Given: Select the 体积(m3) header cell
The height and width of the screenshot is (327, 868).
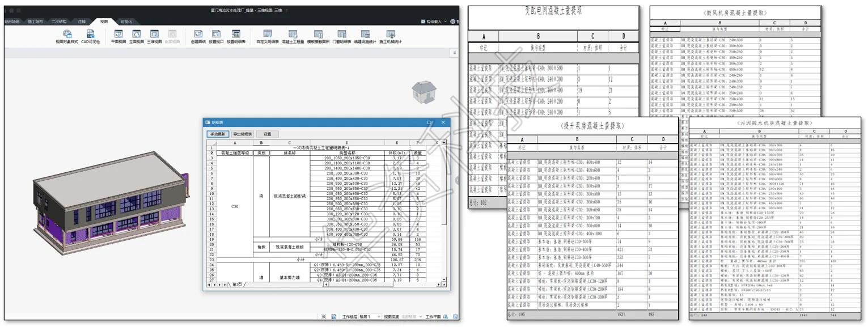Looking at the screenshot, I should coord(397,153).
